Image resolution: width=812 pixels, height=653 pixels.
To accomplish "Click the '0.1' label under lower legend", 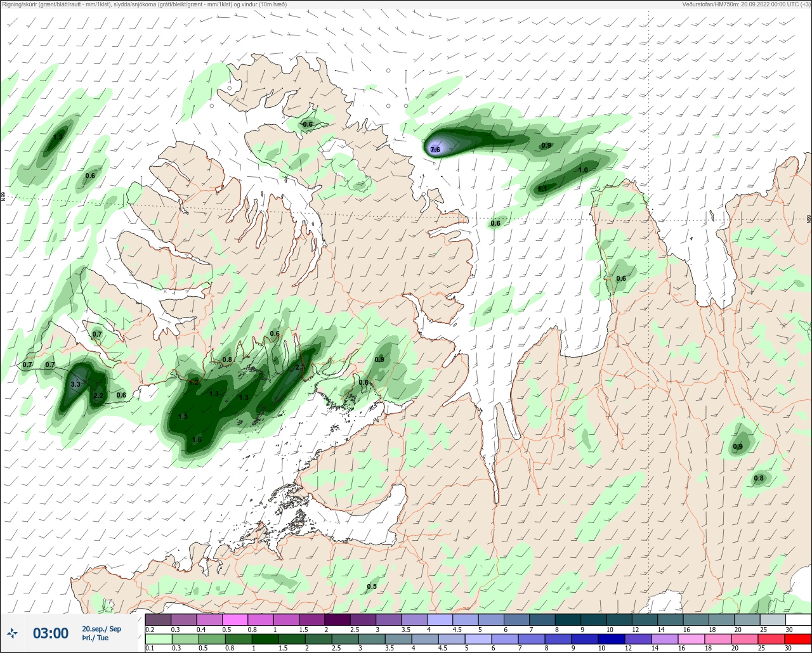I will tap(150, 649).
